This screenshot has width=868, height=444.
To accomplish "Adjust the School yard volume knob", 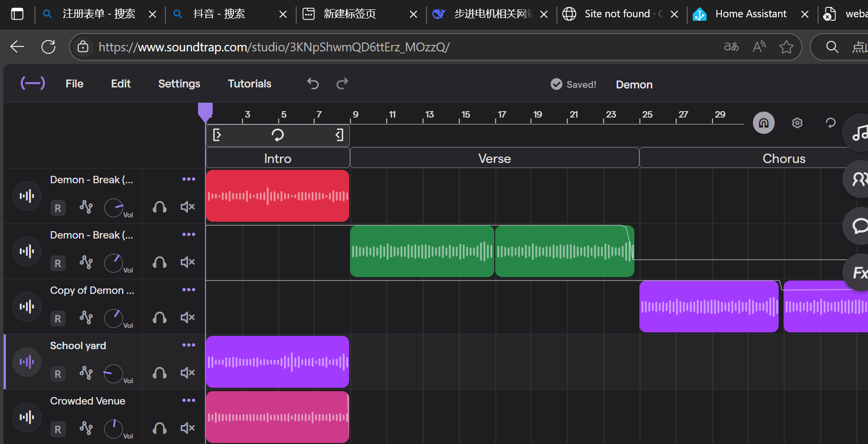I will tap(114, 374).
